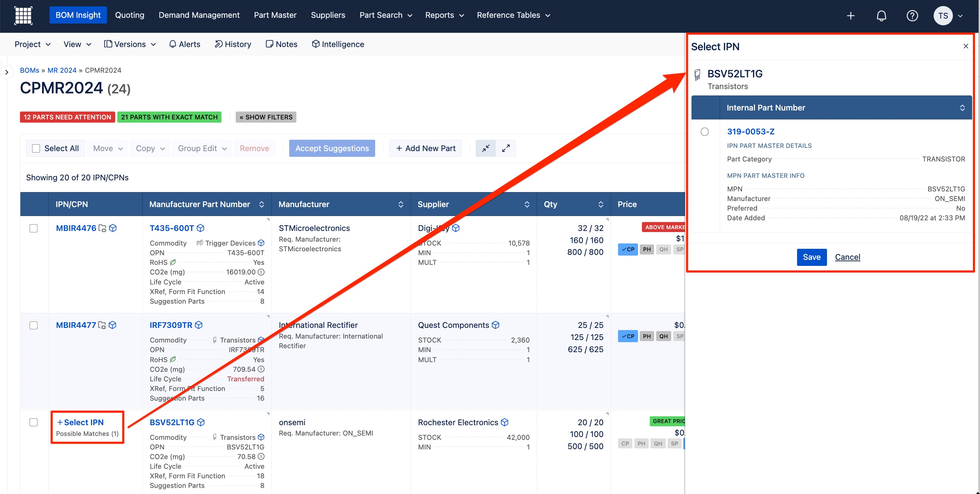Open the notifications bell
Image resolution: width=980 pixels, height=494 pixels.
coord(882,16)
